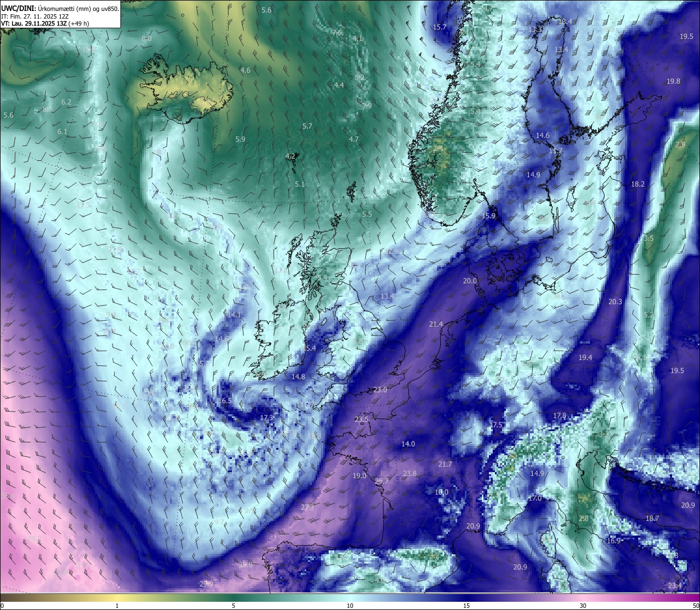Click the 6.1 value label
The width and height of the screenshot is (700, 610).
[62, 132]
